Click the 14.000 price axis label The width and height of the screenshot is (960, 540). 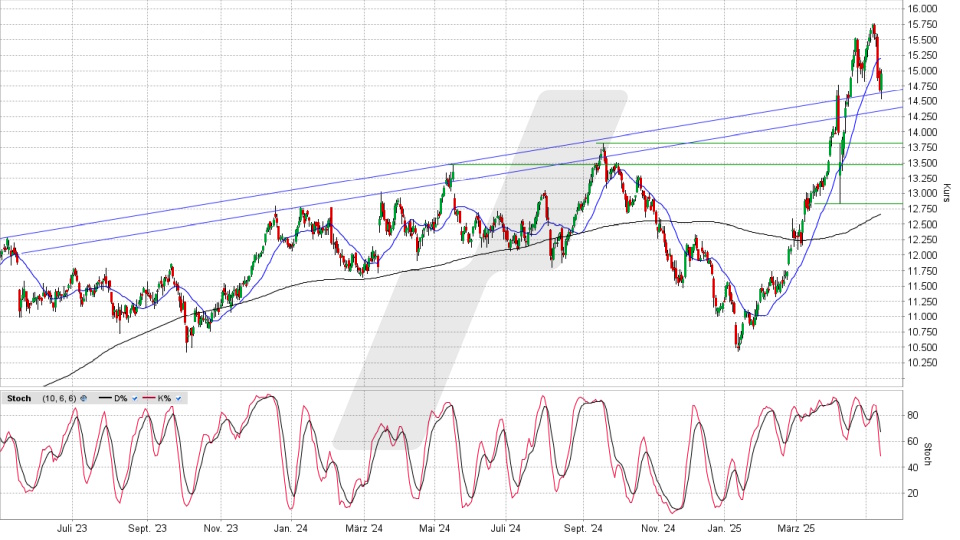922,132
